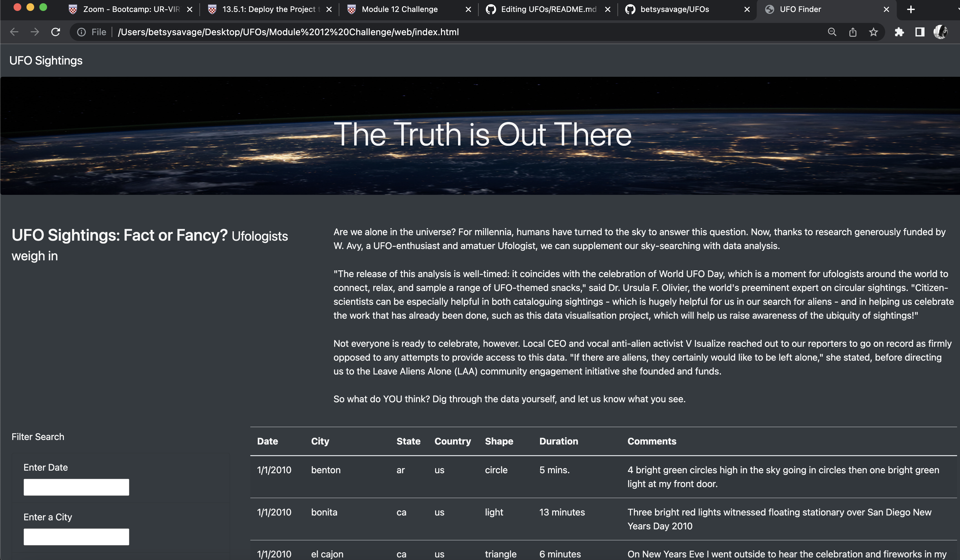Click the back navigation arrow

[14, 32]
